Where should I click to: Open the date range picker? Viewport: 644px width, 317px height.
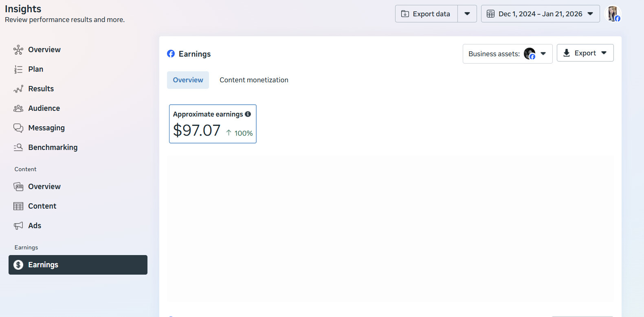(x=540, y=14)
